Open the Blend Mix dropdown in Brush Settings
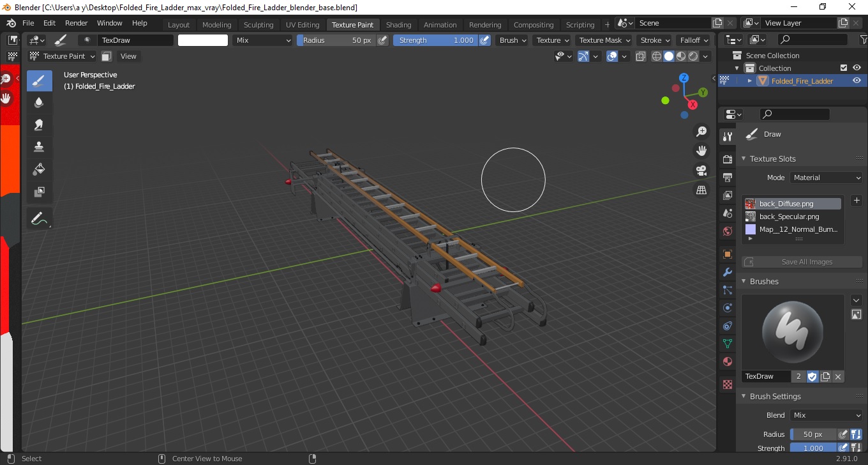868x465 pixels. pyautogui.click(x=826, y=415)
